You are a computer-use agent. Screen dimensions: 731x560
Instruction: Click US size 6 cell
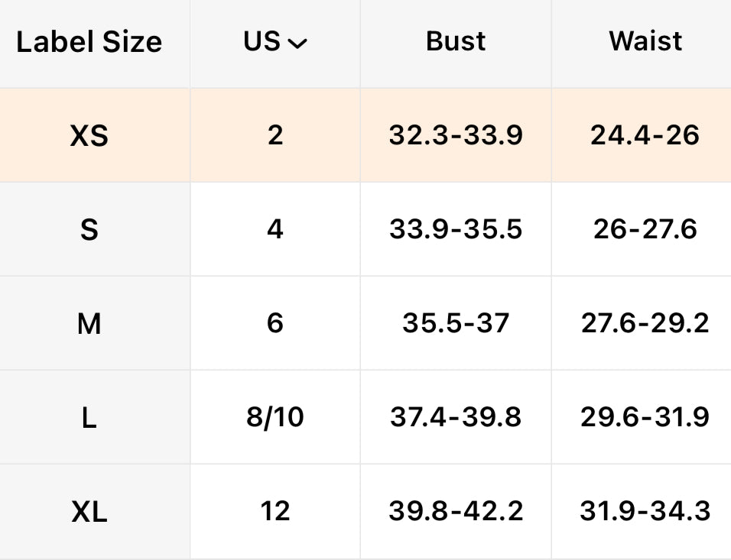click(x=275, y=323)
